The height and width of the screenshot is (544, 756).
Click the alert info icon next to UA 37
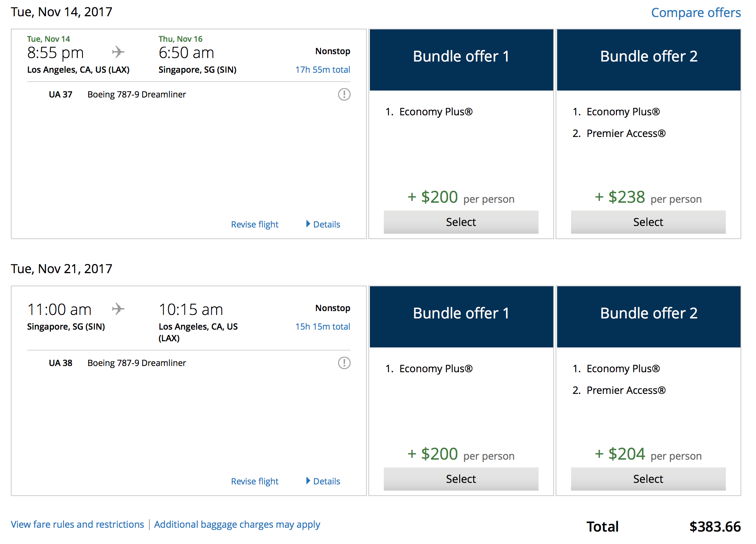click(344, 94)
